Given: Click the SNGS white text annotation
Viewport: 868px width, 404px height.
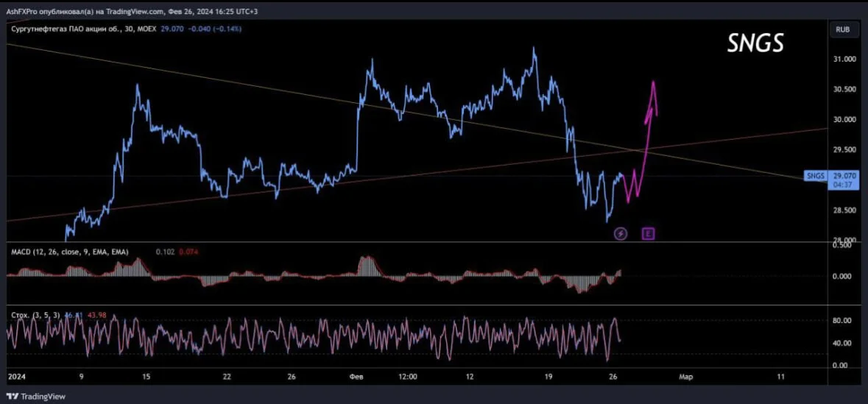Looking at the screenshot, I should coord(755,44).
